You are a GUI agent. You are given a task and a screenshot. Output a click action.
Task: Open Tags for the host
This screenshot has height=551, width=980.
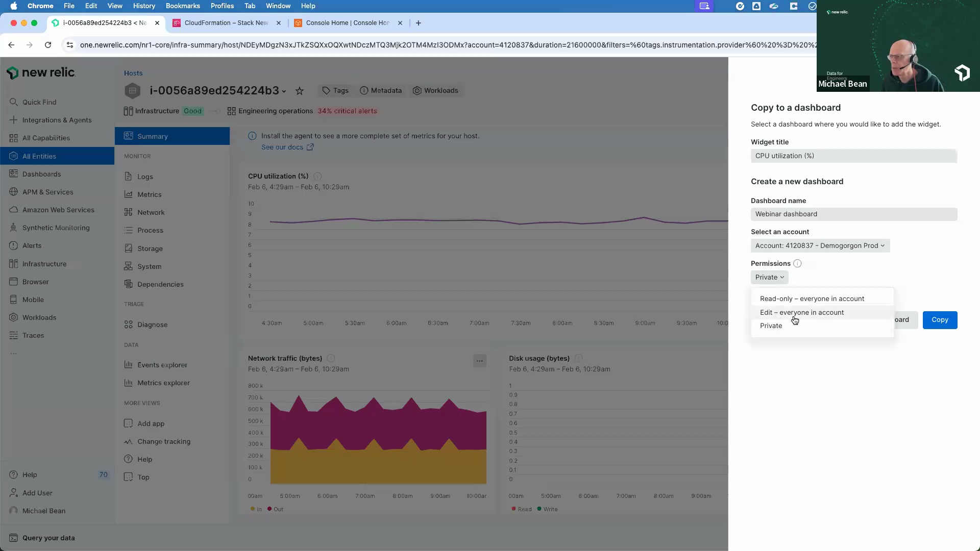335,90
